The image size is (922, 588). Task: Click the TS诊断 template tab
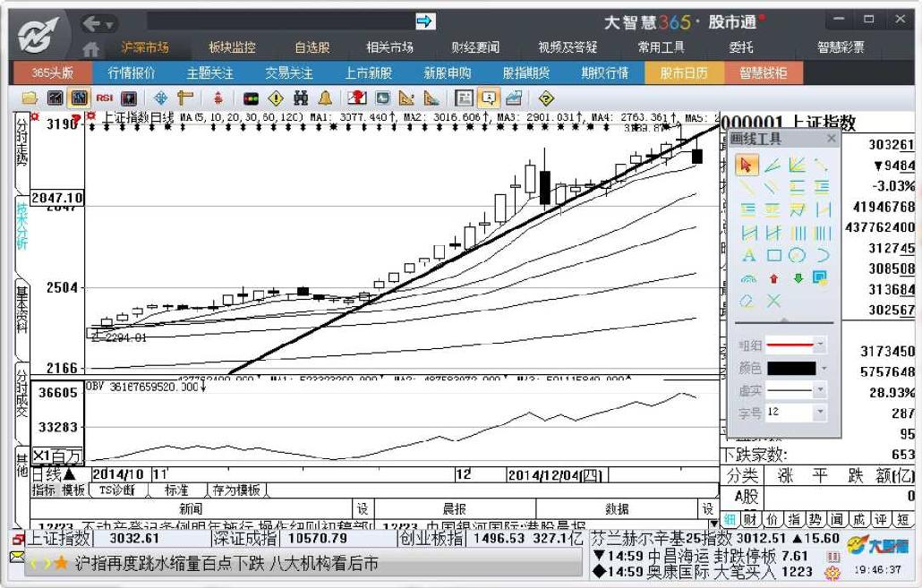[117, 490]
